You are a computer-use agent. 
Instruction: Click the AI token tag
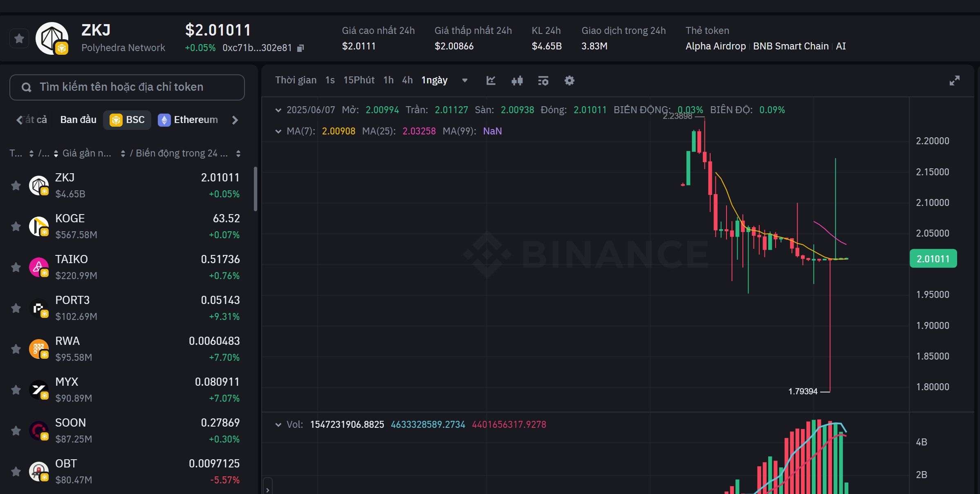tap(841, 46)
